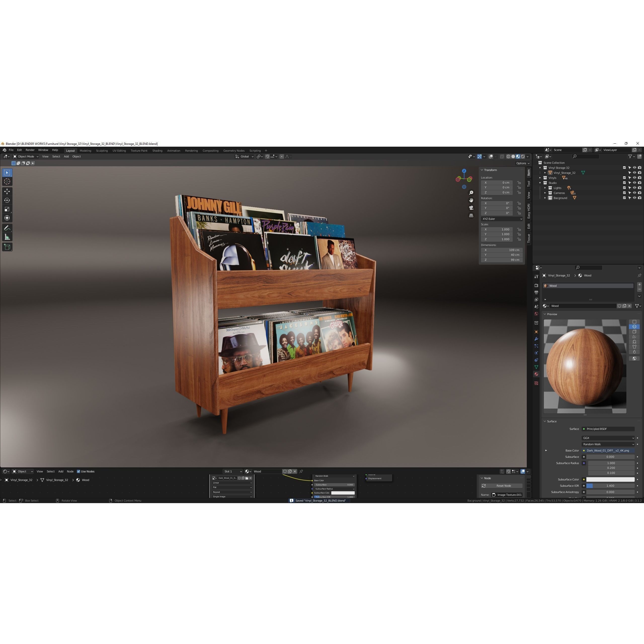Open the Subsurface Color swatch
Screen dimensions: 644x644
[610, 479]
